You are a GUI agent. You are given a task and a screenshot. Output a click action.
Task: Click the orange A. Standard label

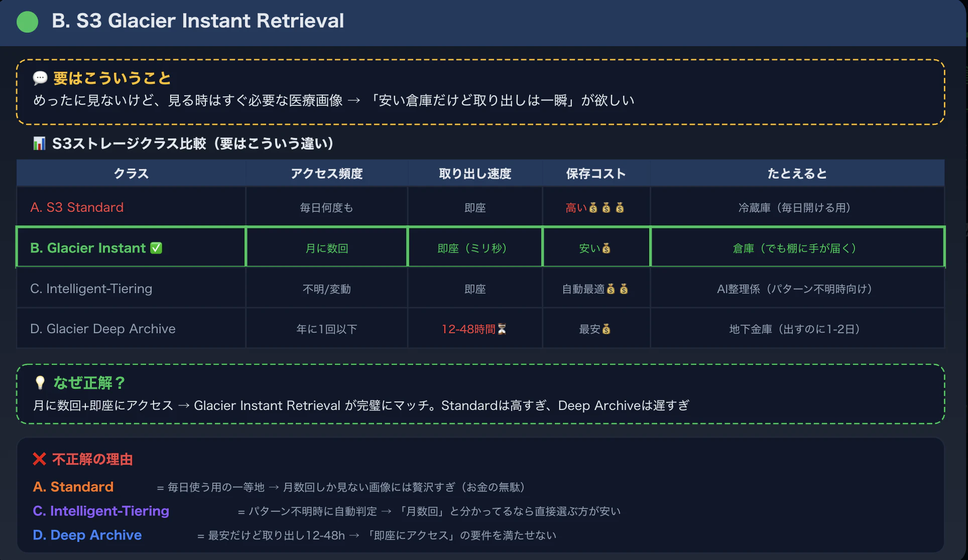point(73,487)
